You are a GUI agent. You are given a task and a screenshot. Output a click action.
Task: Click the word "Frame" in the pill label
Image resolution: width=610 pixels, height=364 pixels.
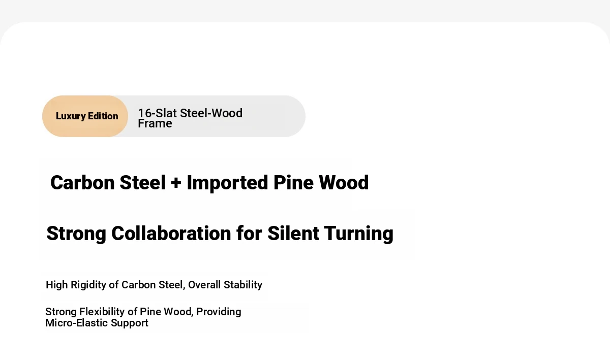tap(155, 123)
